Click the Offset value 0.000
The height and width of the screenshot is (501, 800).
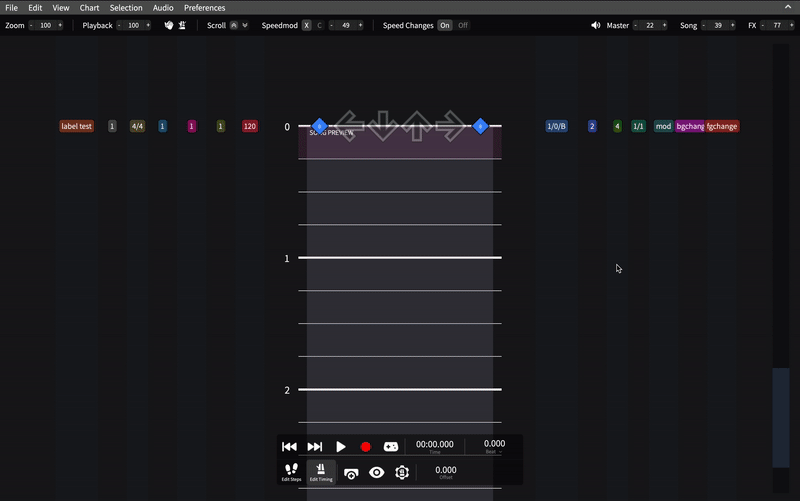(x=446, y=470)
